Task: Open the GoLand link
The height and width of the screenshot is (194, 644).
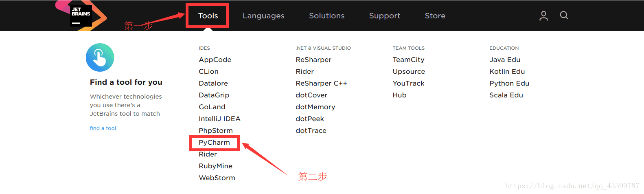Action: coord(212,107)
